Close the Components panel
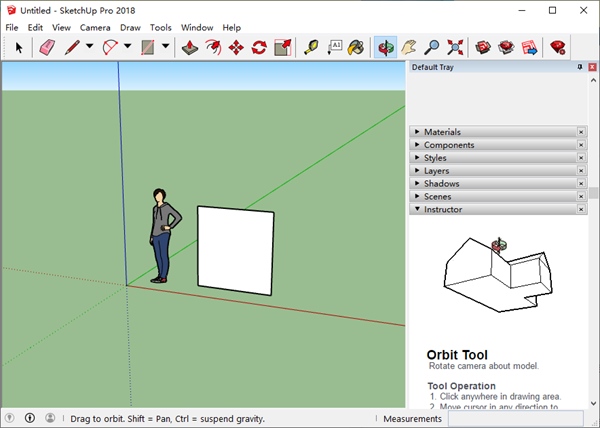The image size is (600, 428). (581, 145)
